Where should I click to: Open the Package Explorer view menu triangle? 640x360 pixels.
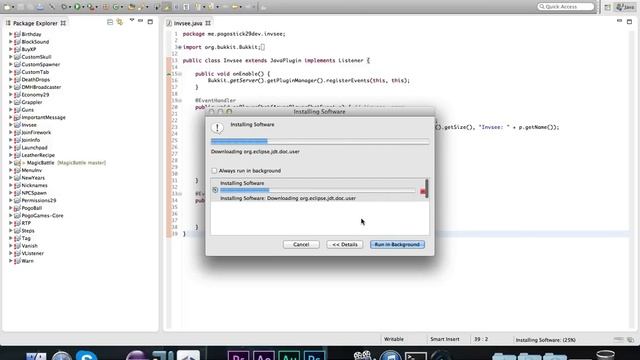point(132,20)
